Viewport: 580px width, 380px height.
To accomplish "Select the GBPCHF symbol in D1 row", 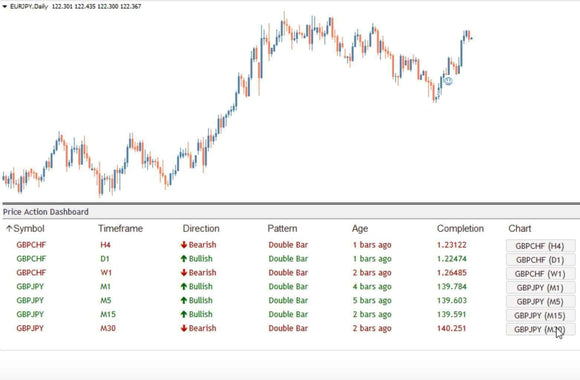I will point(31,259).
